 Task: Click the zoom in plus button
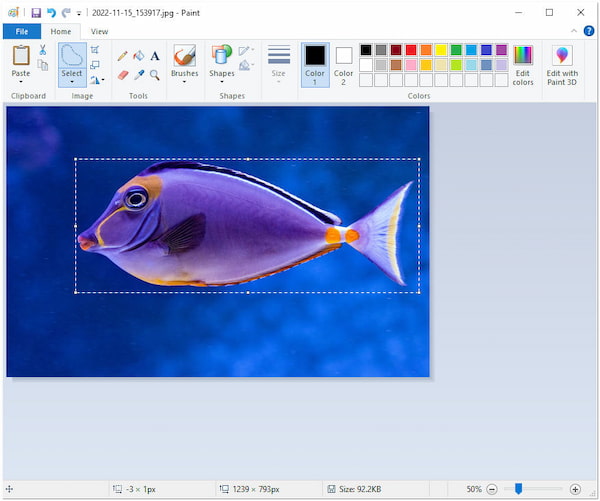(575, 489)
